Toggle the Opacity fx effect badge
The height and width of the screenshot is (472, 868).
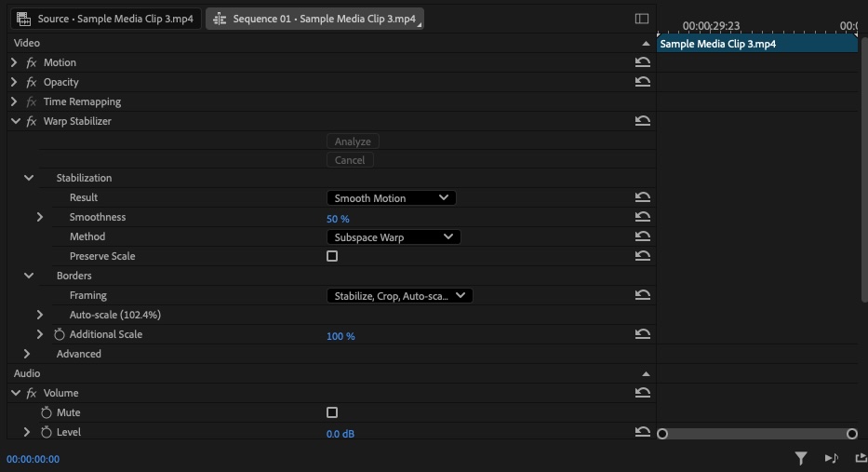[32, 82]
